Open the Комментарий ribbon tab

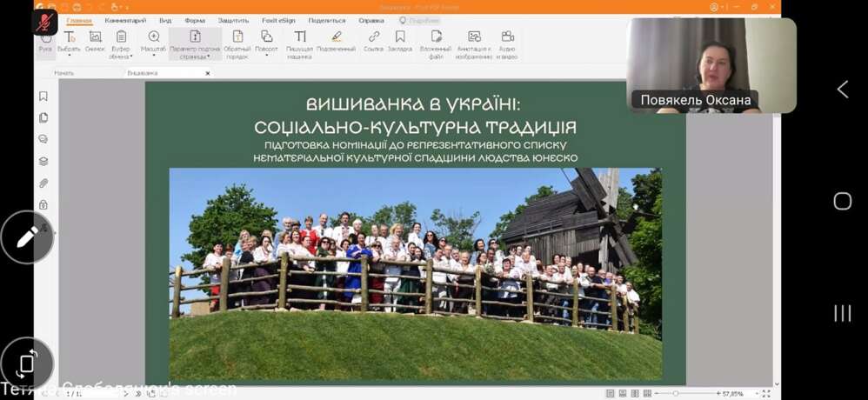click(x=125, y=21)
